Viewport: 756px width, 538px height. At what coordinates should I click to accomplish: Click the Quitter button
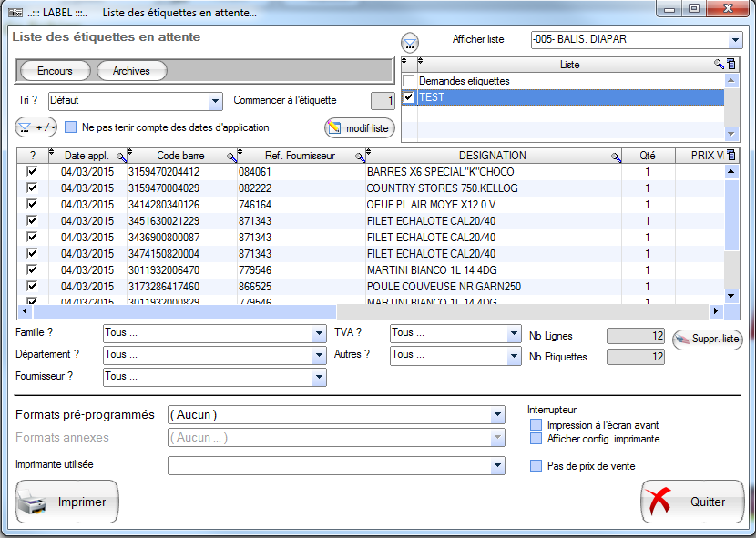[692, 502]
